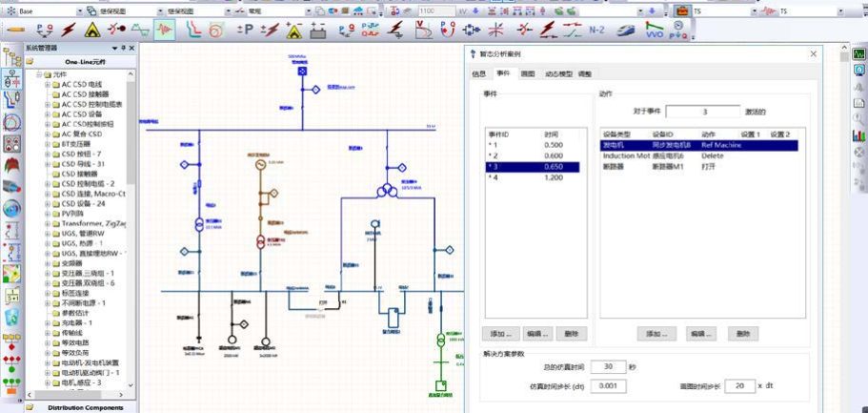868x413 pixels.
Task: Click the recycle bin icon in left sidebar
Action: 11,317
